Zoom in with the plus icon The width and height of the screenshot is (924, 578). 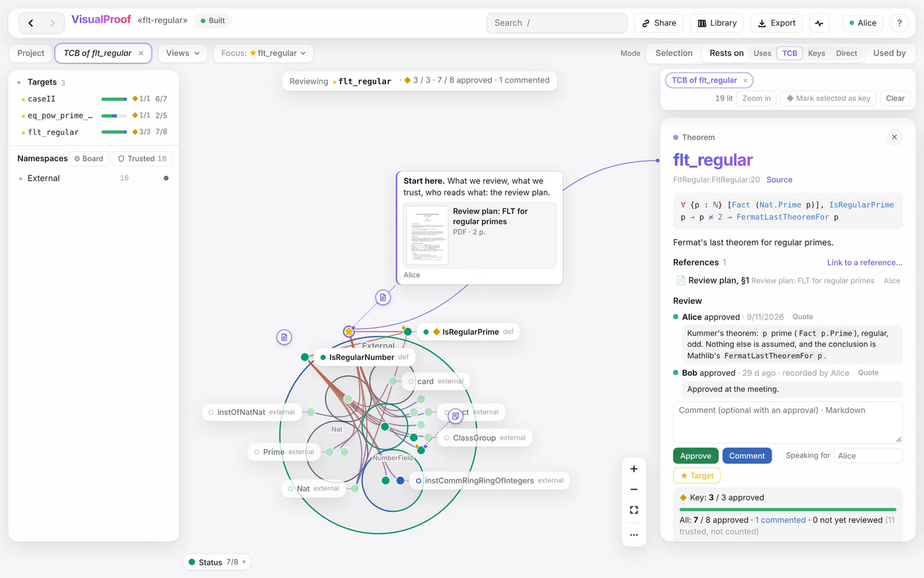tap(634, 469)
